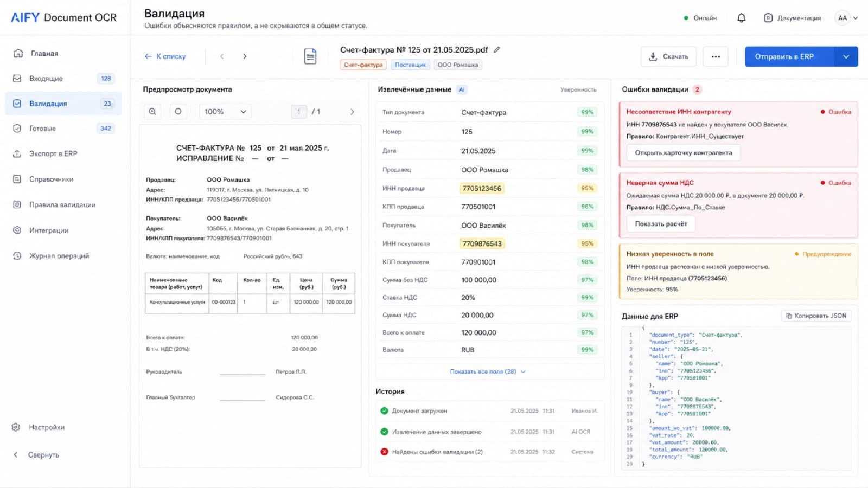Image resolution: width=868 pixels, height=488 pixels.
Task: Go to next preview page arrow
Action: (352, 112)
